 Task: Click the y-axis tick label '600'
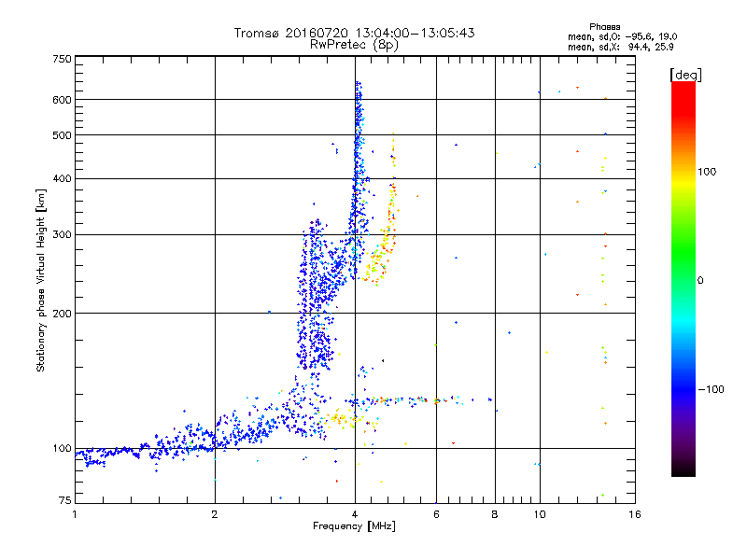point(62,100)
